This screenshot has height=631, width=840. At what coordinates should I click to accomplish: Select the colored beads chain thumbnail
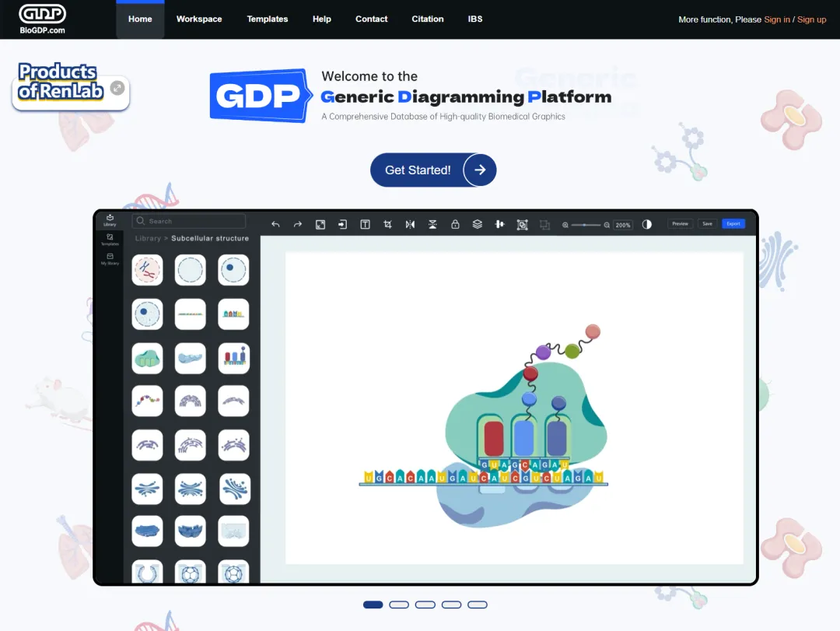147,401
